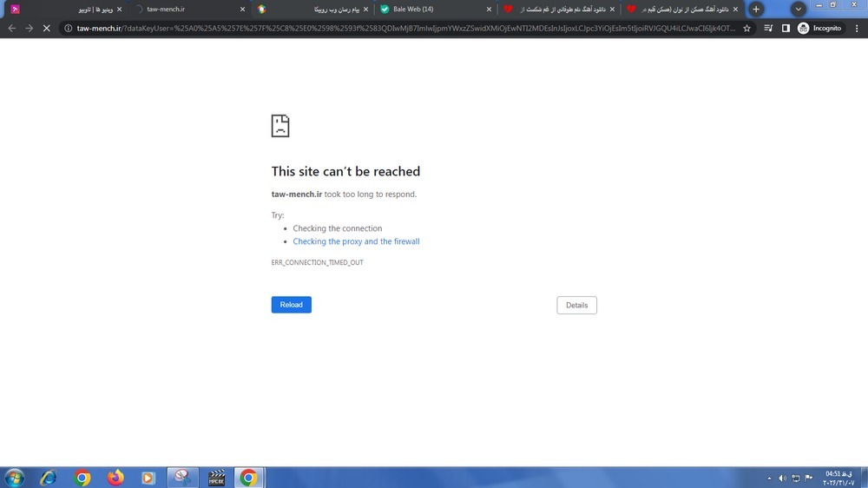Stop loading the page with X button
This screenshot has height=488, width=868.
pos(47,29)
